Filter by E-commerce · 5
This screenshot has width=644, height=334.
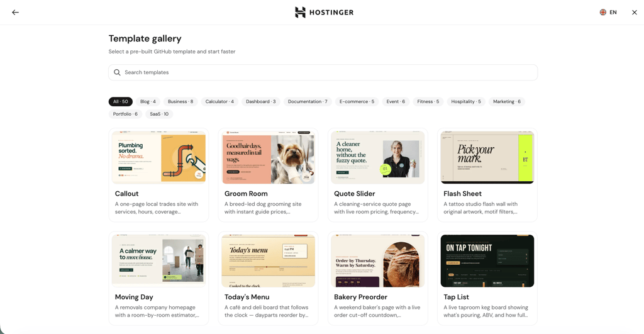pyautogui.click(x=357, y=101)
